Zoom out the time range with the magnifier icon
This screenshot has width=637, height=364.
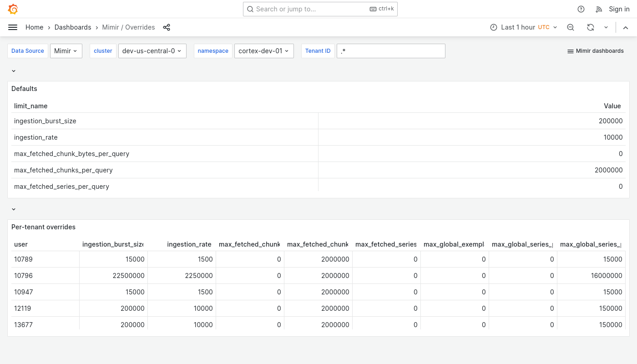click(x=571, y=27)
